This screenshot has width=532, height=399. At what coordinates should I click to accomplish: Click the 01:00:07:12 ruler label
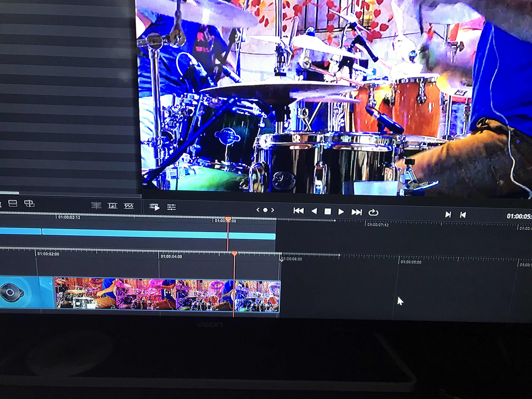tap(378, 225)
